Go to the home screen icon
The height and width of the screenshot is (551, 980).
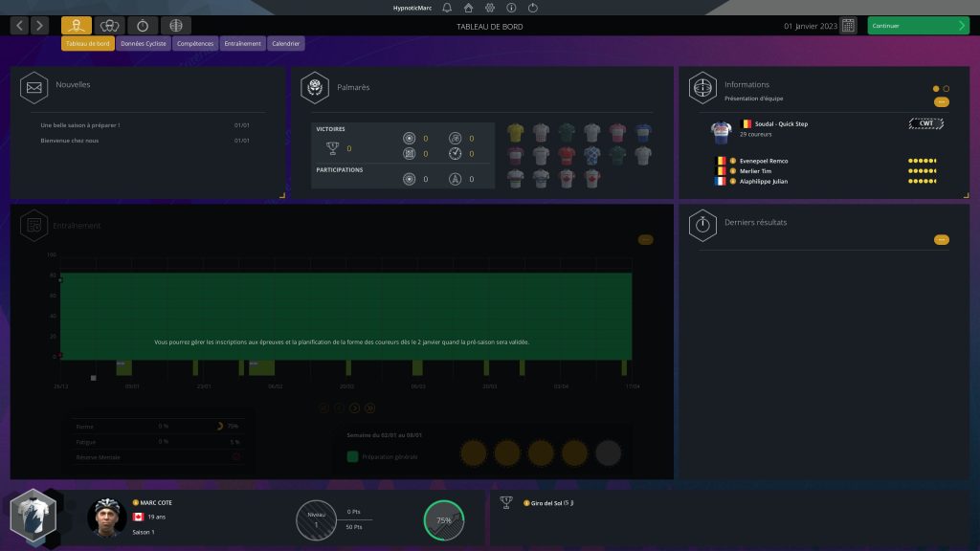click(x=468, y=8)
